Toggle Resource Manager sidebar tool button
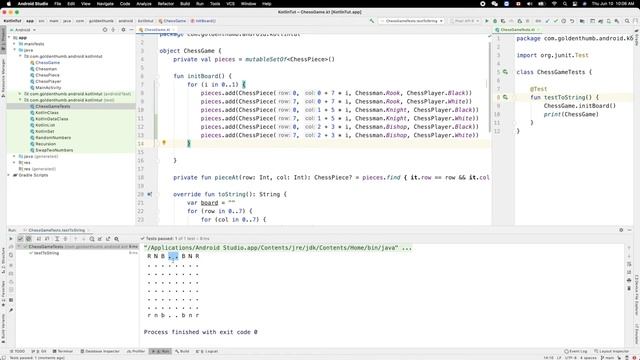Screen dimensions: 640x360 3,78
